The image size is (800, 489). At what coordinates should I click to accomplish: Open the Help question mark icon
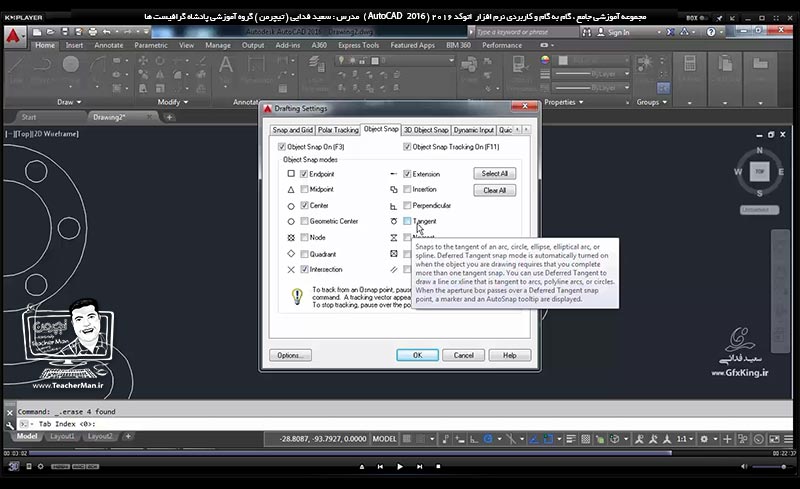[x=711, y=32]
